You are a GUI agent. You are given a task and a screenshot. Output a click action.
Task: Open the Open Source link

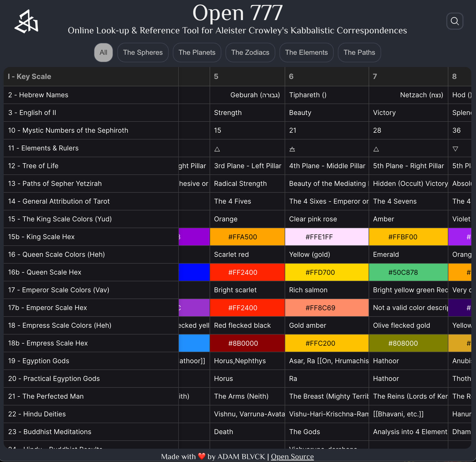click(x=292, y=457)
